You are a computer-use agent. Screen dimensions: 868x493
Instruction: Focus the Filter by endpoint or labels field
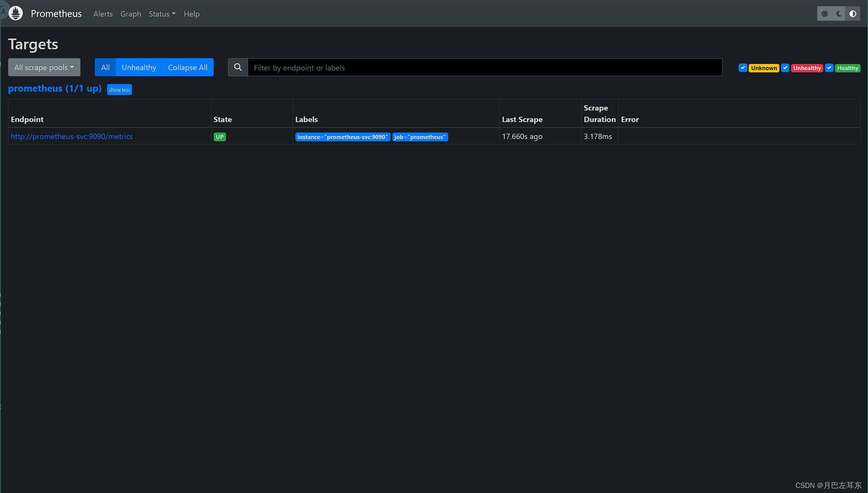tap(485, 67)
